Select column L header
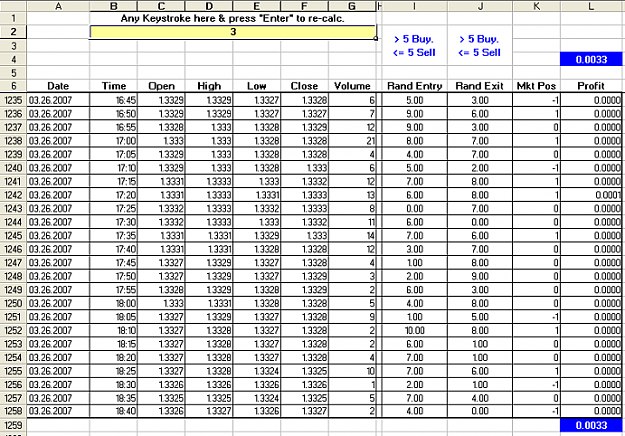This screenshot has height=436, width=625. pos(592,6)
